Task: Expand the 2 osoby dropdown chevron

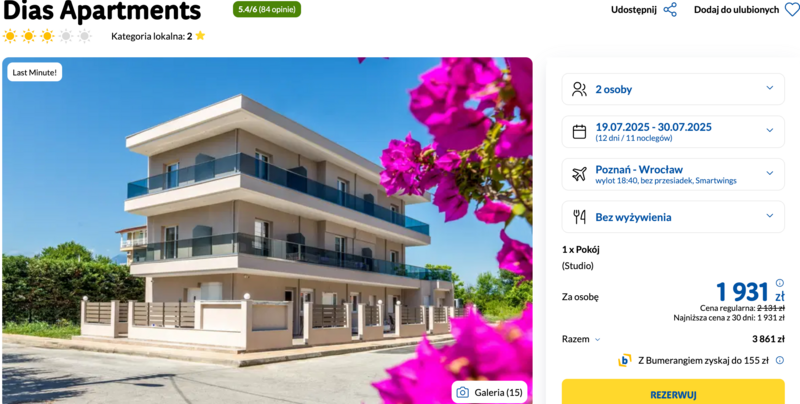Action: [770, 88]
